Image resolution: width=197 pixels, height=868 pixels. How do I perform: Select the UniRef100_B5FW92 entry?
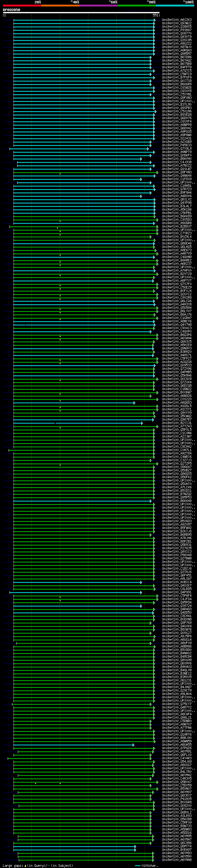point(177,528)
